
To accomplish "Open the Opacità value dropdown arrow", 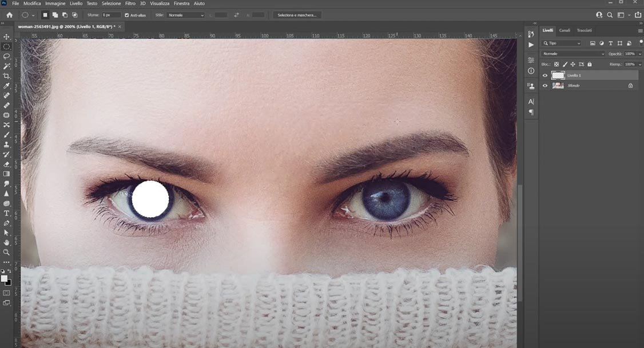I will (640, 54).
